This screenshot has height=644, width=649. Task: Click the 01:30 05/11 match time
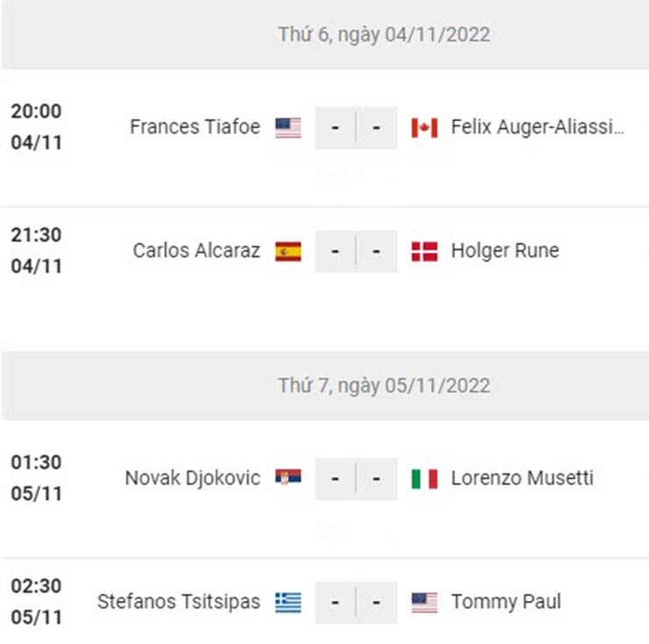pos(37,478)
